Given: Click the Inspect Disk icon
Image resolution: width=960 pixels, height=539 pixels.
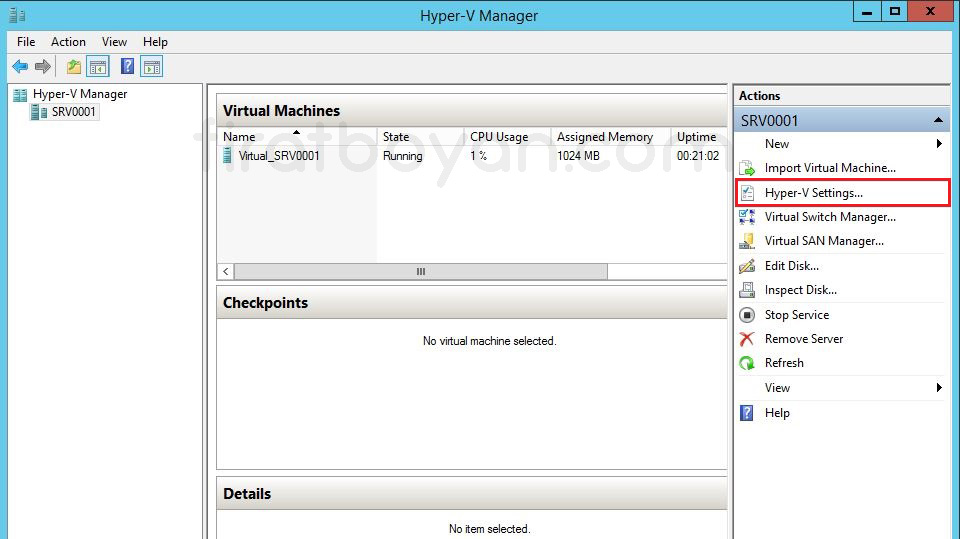Looking at the screenshot, I should coord(747,290).
